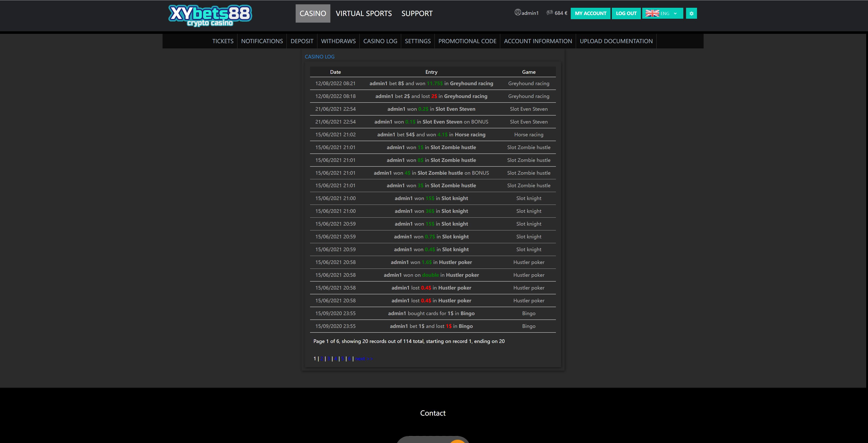Click the user profile icon top right
This screenshot has height=443, width=868.
(517, 12)
